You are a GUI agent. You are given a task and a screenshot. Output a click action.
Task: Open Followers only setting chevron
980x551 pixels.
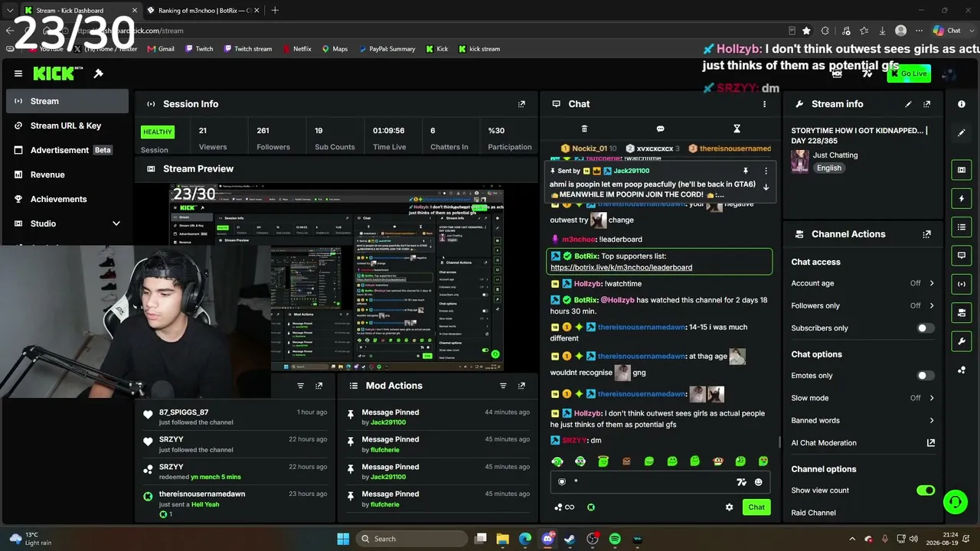coord(932,305)
